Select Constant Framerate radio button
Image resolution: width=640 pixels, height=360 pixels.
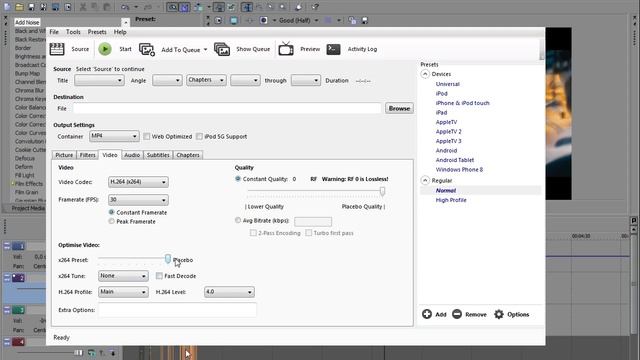[x=111, y=212]
